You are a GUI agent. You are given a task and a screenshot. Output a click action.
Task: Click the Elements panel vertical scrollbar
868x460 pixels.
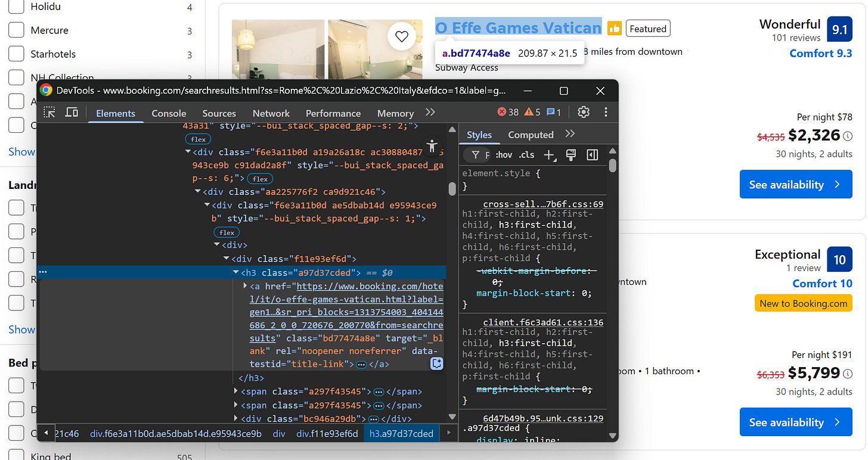click(452, 189)
